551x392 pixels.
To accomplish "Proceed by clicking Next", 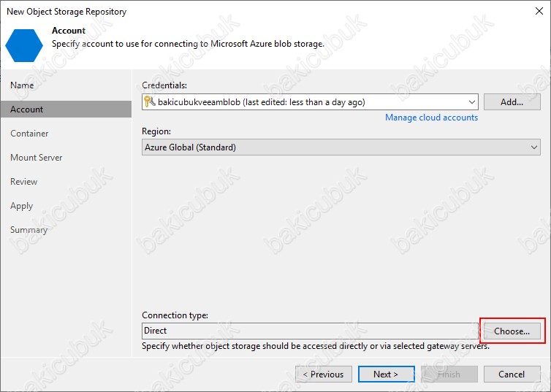I will [386, 374].
